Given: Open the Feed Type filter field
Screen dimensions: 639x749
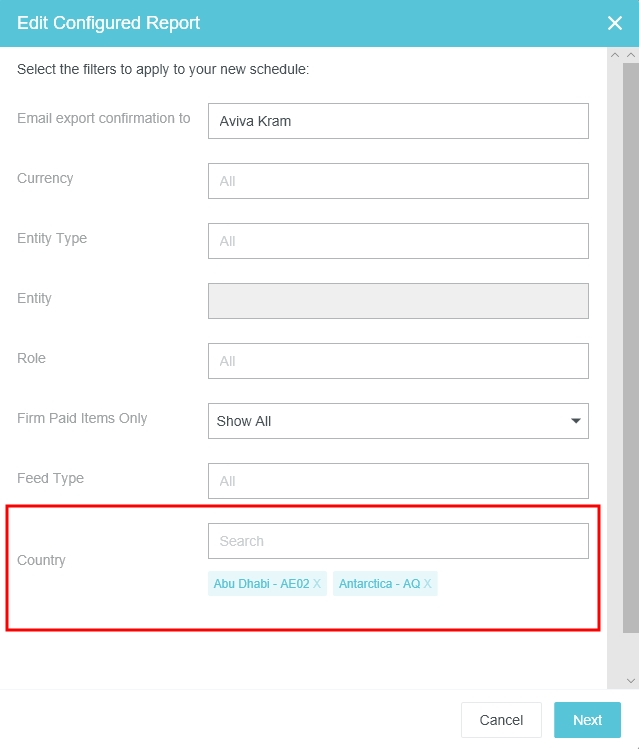Looking at the screenshot, I should pos(398,481).
